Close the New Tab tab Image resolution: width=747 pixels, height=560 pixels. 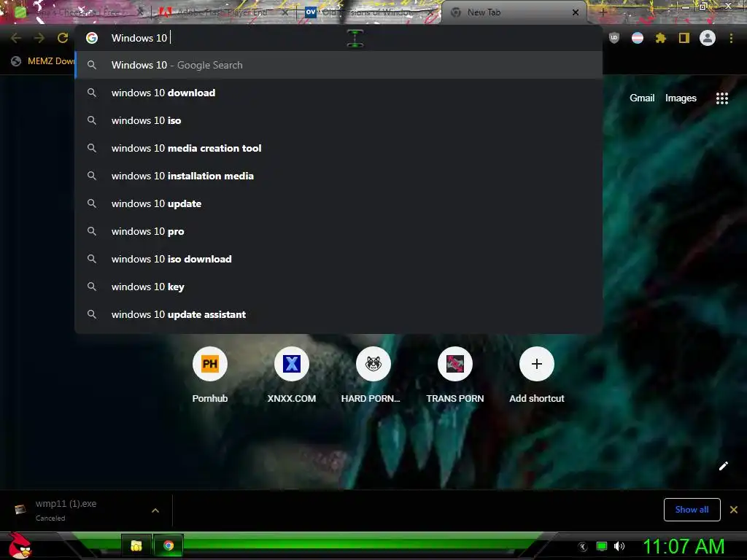576,12
